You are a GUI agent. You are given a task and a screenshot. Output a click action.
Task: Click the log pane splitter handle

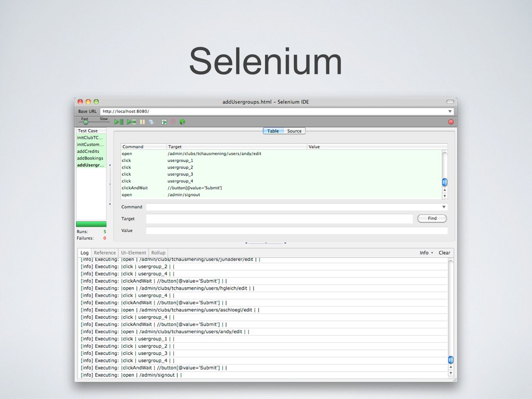tap(265, 243)
